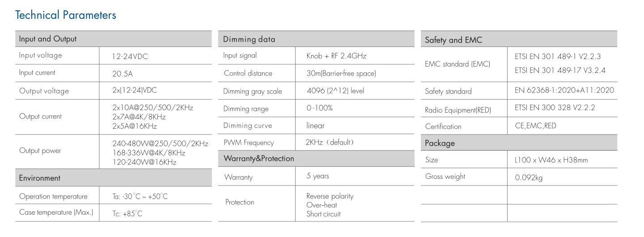Click the Input voltage 12-24VDC value
The width and height of the screenshot is (644, 237).
click(130, 56)
